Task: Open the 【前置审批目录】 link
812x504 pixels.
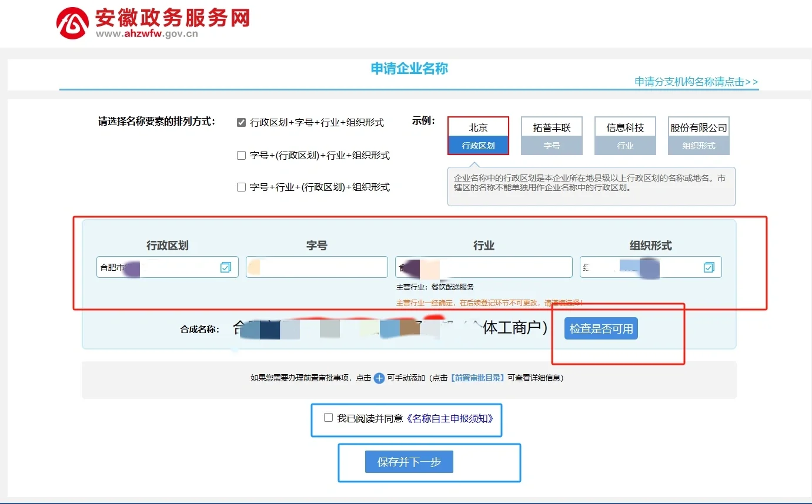Action: pos(477,378)
